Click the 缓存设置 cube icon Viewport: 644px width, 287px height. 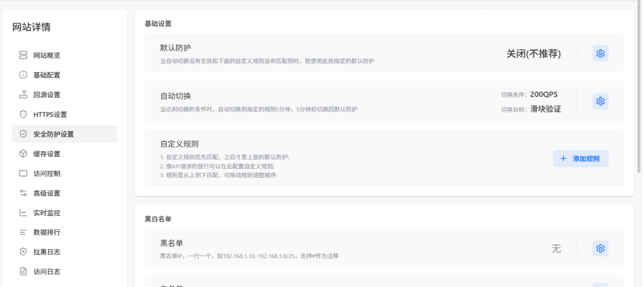(x=23, y=154)
